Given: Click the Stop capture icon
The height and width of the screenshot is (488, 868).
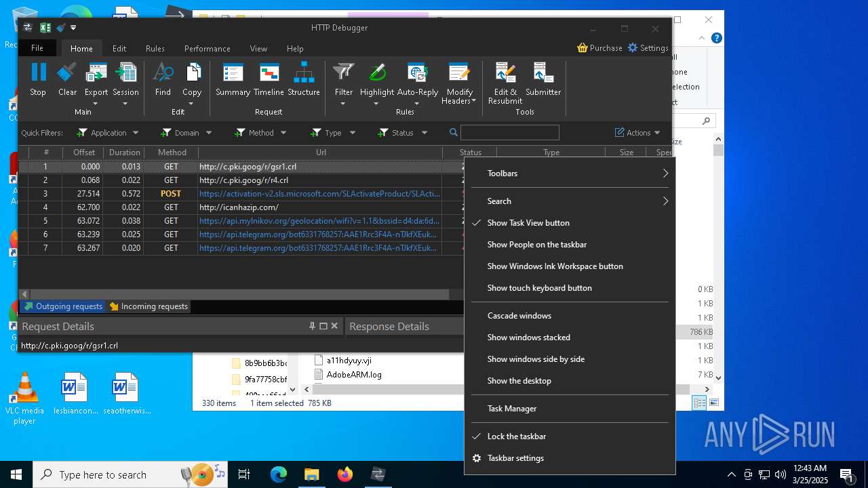Looking at the screenshot, I should 38,73.
